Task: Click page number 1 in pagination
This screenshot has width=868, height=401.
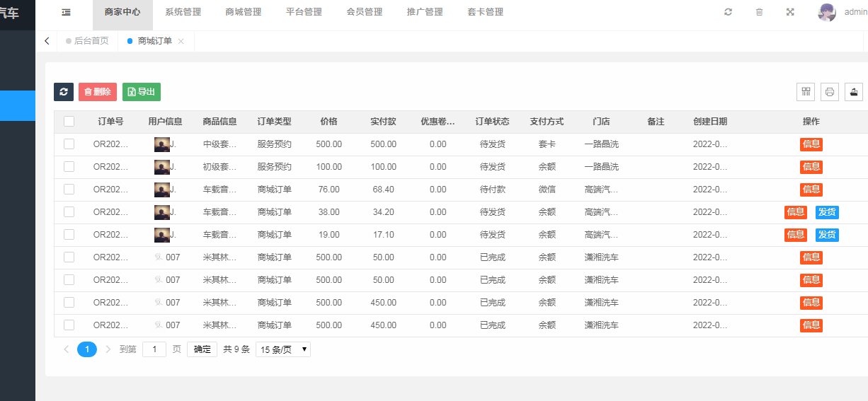Action: (x=87, y=349)
